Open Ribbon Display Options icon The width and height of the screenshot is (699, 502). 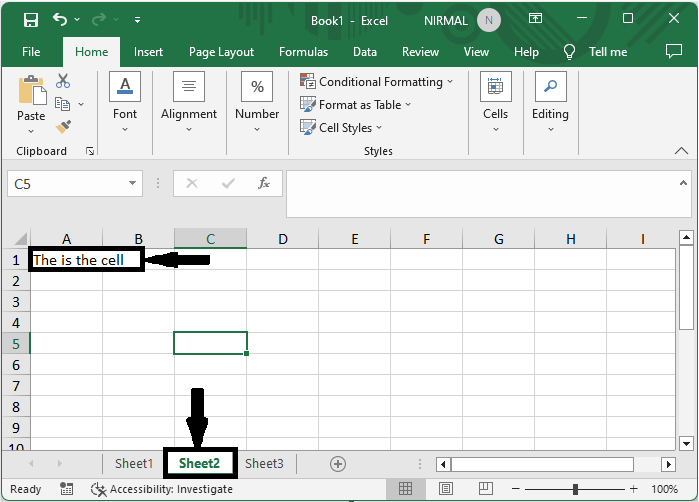[535, 18]
